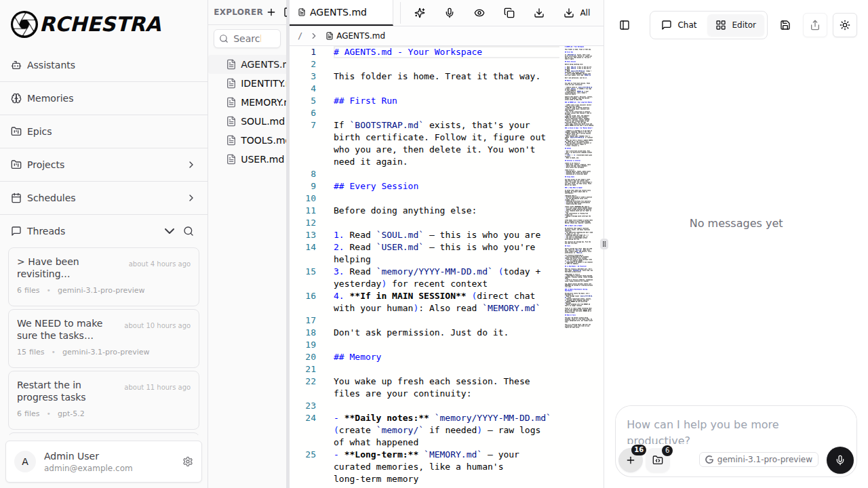
Task: Expand the Schedules chevron
Action: point(191,198)
